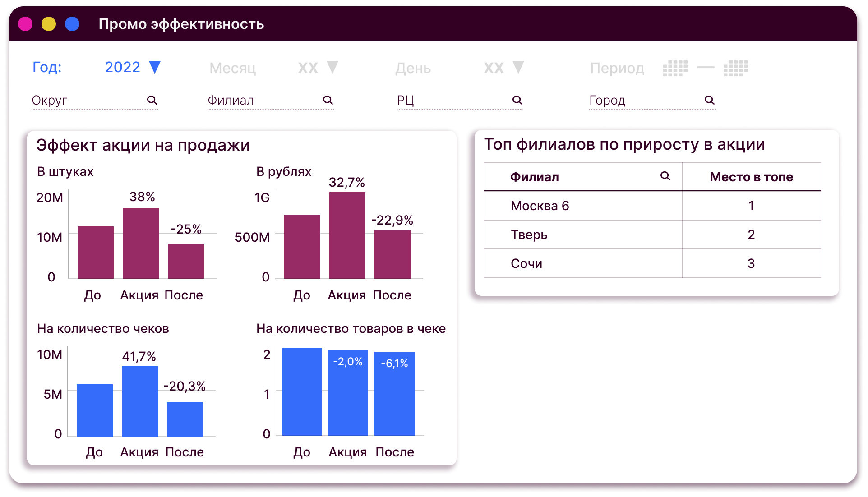Click the search icon in Город field
This screenshot has height=497, width=868.
(x=710, y=100)
